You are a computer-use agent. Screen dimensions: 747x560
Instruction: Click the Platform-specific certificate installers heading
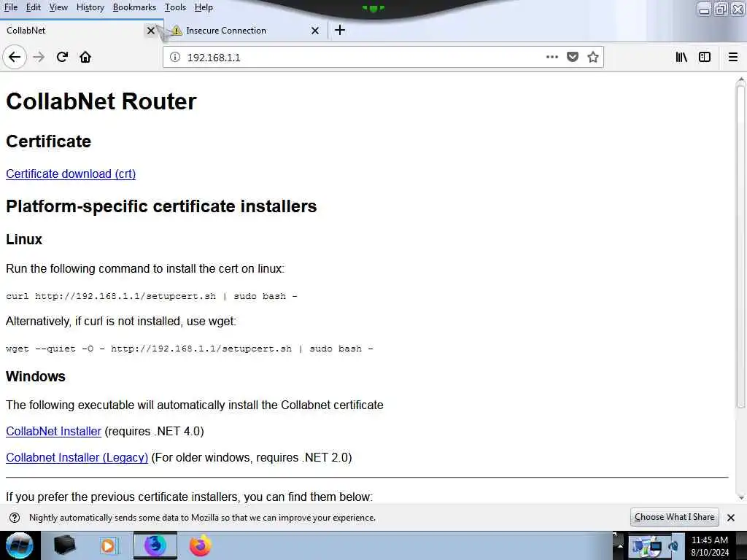(161, 206)
